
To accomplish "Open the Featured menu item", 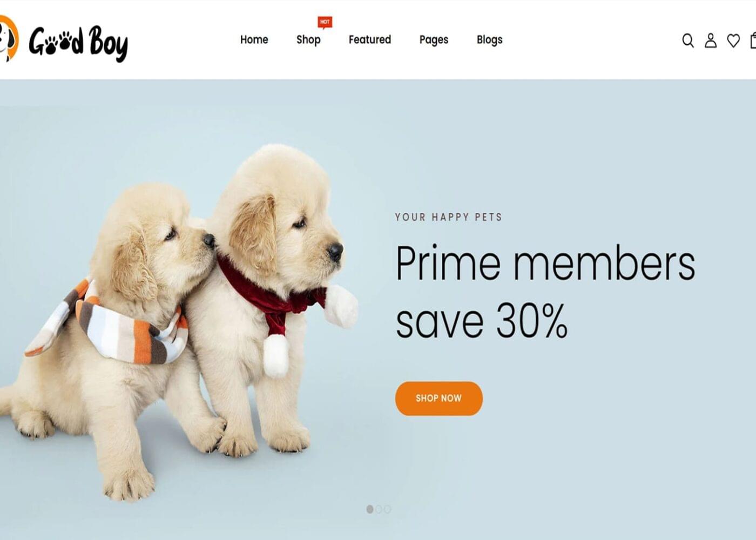I will tap(370, 40).
